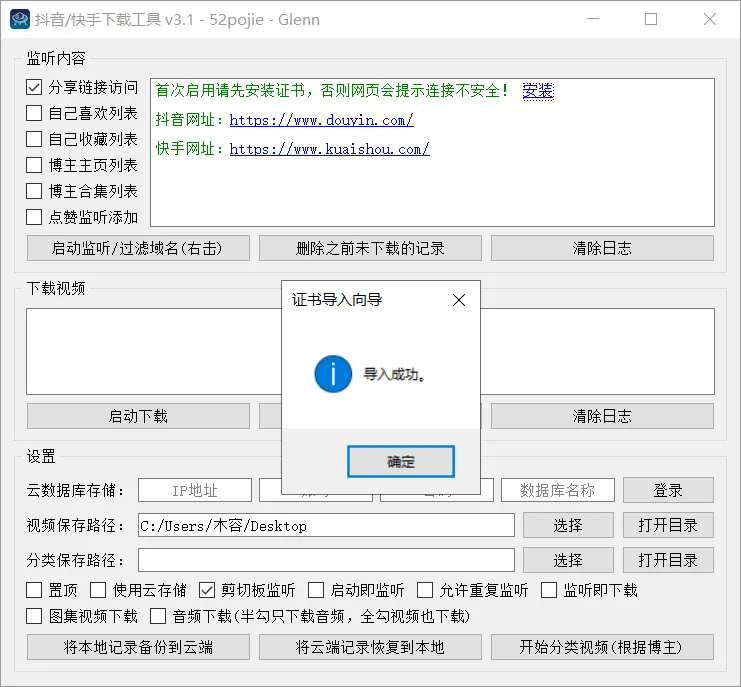Click 选择 next to 分类保存路径
Viewport: 741px width, 687px height.
coord(568,560)
